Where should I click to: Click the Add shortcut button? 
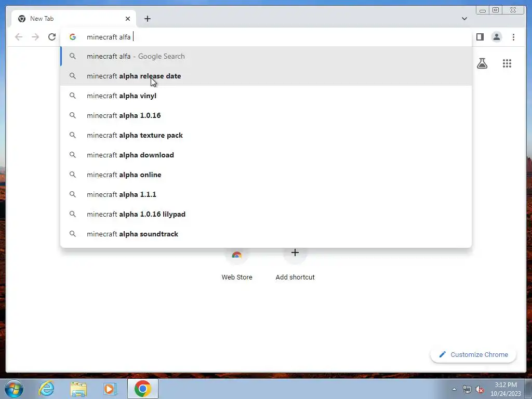point(295,264)
